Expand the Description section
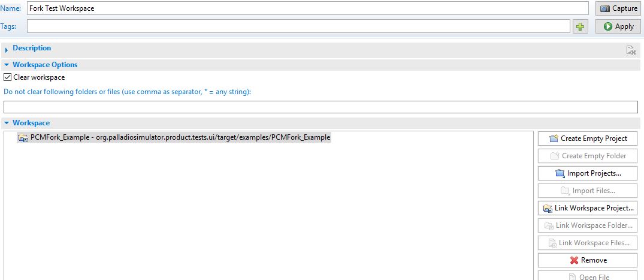The height and width of the screenshot is (280, 644). (6, 50)
